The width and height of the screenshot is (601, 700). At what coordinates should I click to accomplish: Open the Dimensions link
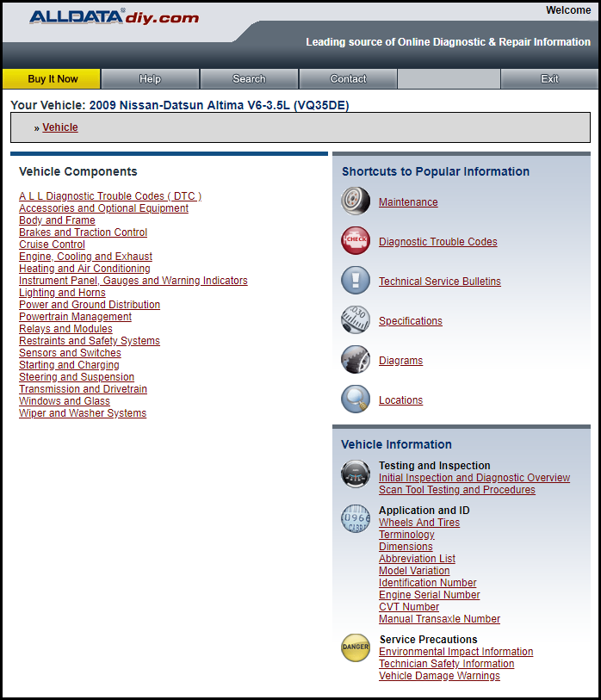(x=406, y=547)
